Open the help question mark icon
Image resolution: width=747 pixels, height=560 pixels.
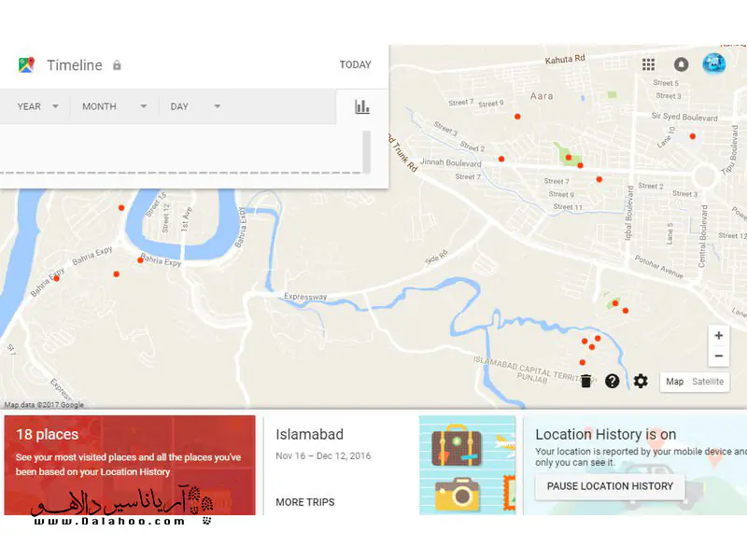click(x=613, y=381)
